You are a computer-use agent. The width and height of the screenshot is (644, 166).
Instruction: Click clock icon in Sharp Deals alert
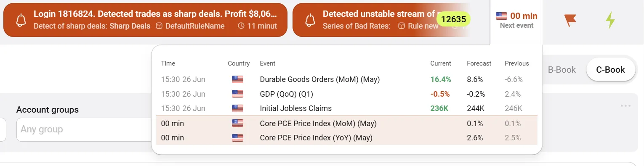point(241,26)
